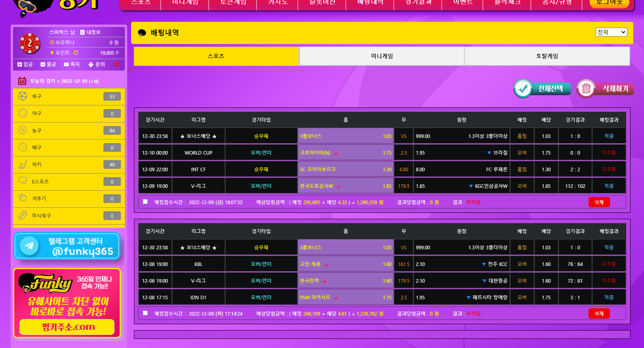Image resolution: width=644 pixels, height=348 pixels.
Task: Check the second bet slip's checkbox
Action: 145,313
